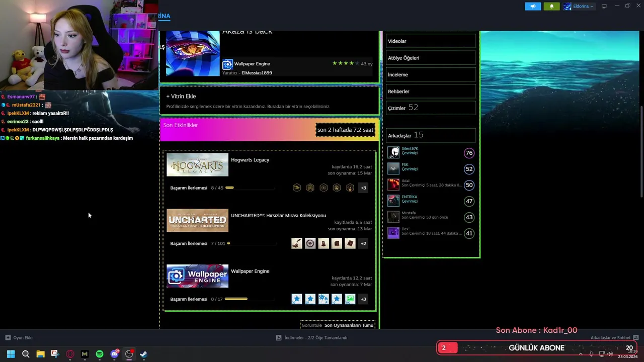Screen dimensions: 644x362
Task: View fifth UNCHARTED achievement icon
Action: (350, 243)
